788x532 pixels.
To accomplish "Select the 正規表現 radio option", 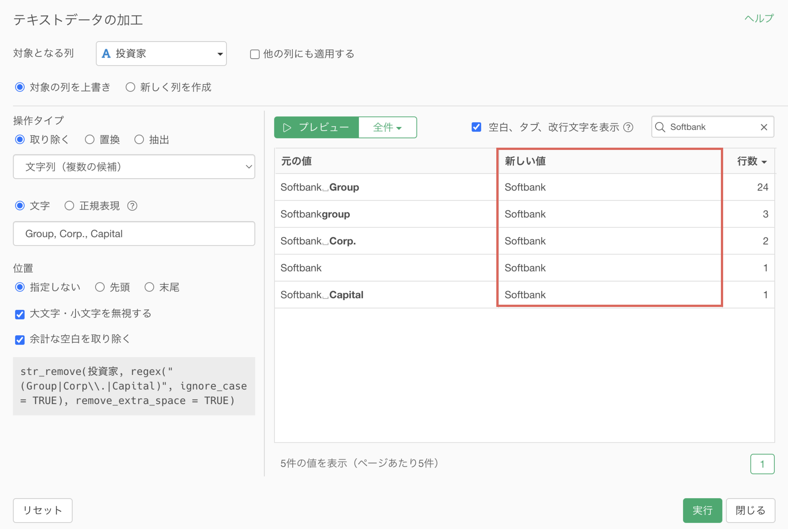I will coord(69,206).
